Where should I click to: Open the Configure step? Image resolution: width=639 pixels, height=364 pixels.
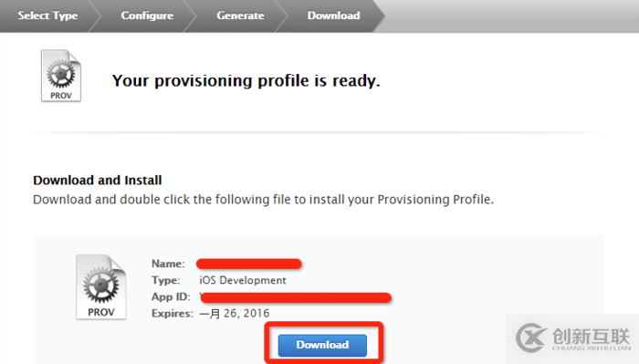click(147, 16)
